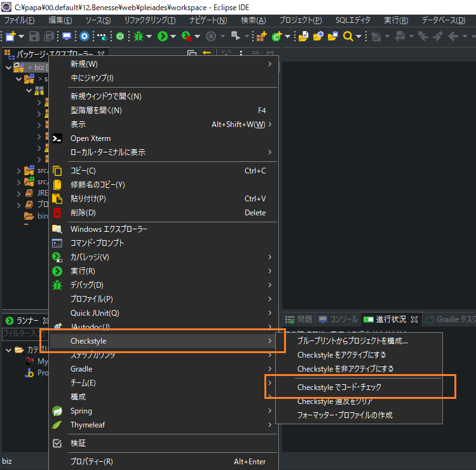The width and height of the screenshot is (476, 470).
Task: Select 貼り付け(P) menu entry
Action: tap(163, 199)
